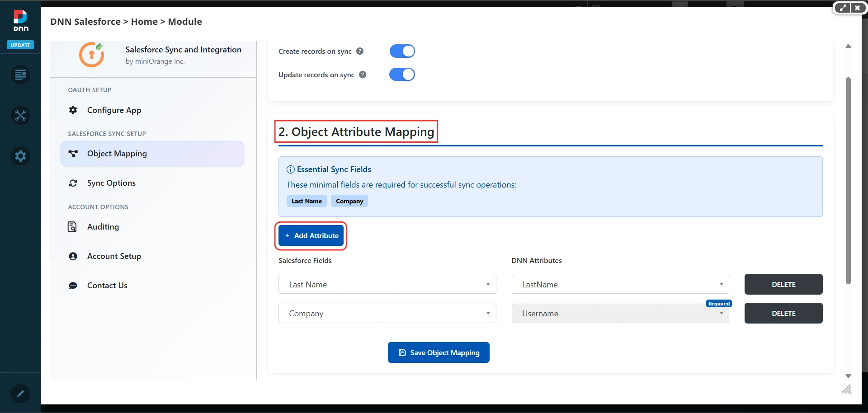Show help for Update records on sync

pyautogui.click(x=363, y=75)
